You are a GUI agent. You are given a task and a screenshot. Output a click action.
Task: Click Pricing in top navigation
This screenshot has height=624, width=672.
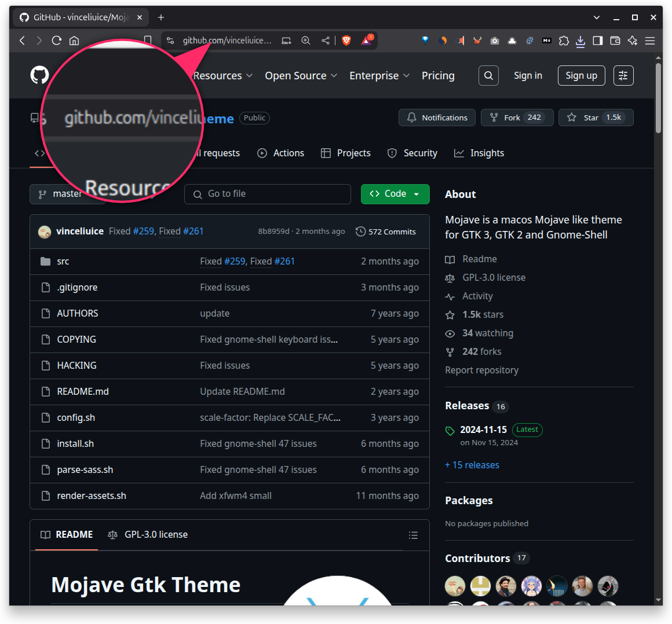coord(438,76)
